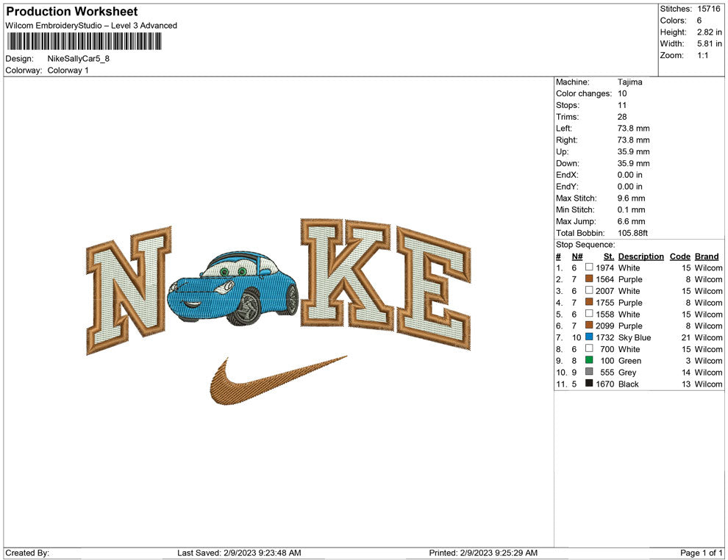Click the grey swatch for stop 10
The image size is (728, 560).
(589, 372)
